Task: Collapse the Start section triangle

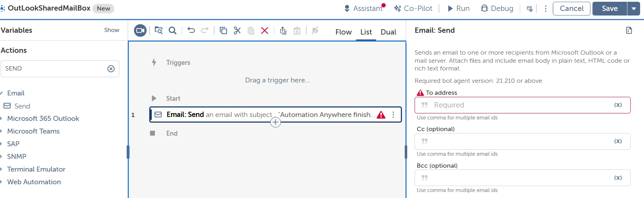Action: coord(154,98)
